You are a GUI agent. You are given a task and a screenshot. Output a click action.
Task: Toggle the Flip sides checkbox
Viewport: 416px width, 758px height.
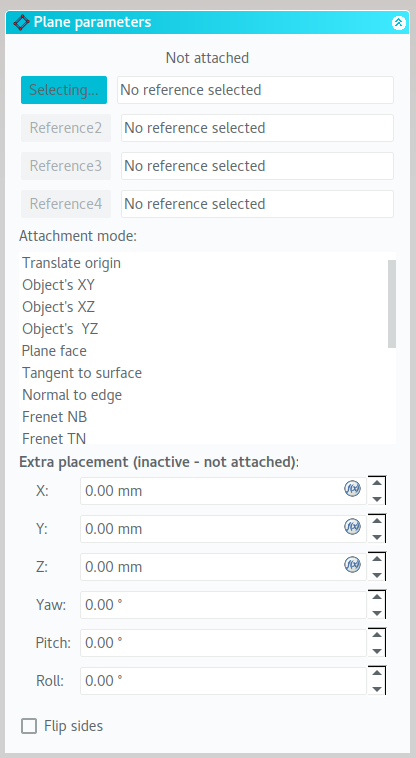(x=29, y=726)
